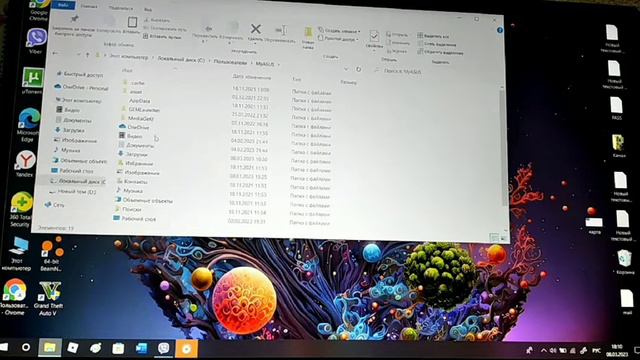Select the Избранное folder in file list
640x360 pixels.
click(136, 163)
